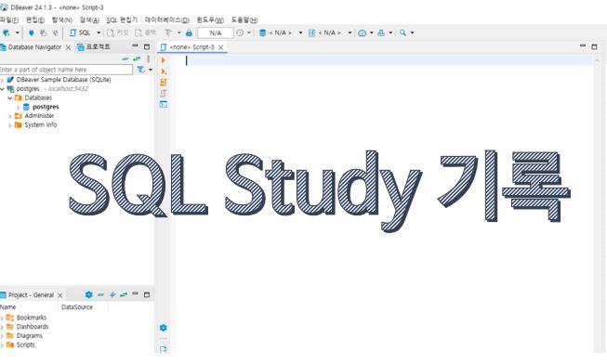Select the Dashboards folder
607x364 pixels.
point(33,327)
